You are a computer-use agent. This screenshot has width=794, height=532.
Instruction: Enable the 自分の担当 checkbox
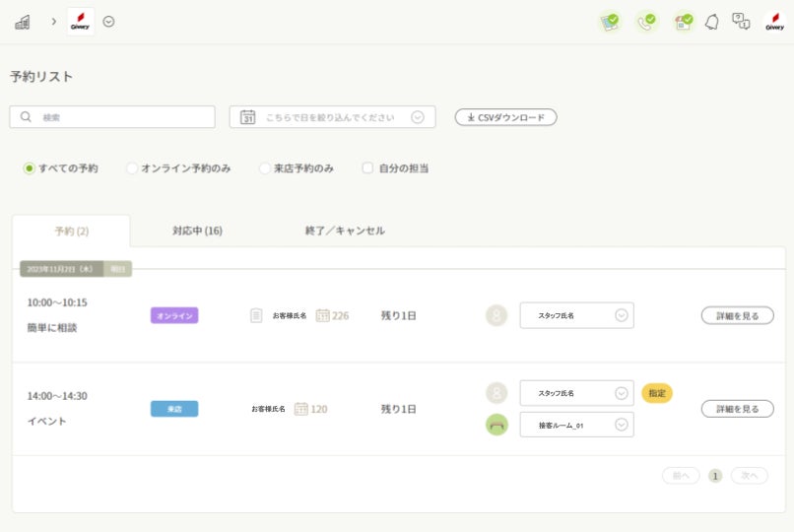(x=367, y=168)
